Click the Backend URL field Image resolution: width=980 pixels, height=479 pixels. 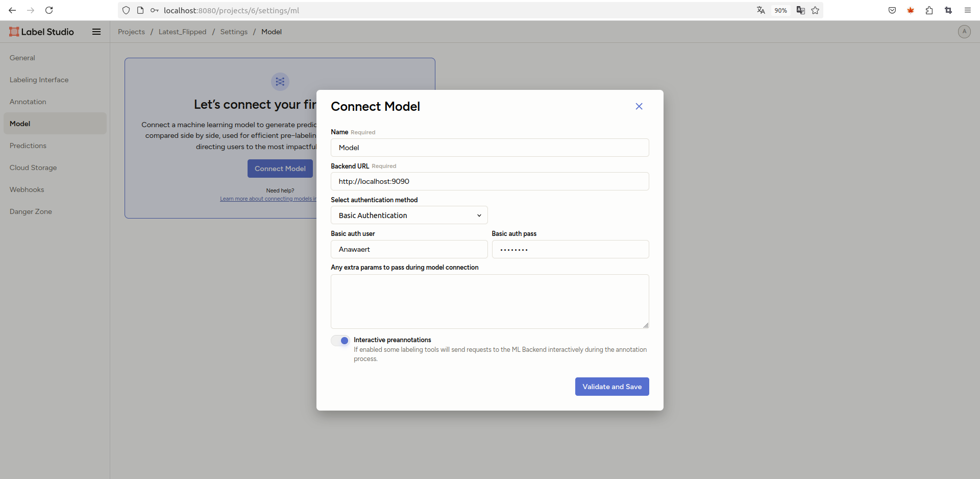click(489, 181)
